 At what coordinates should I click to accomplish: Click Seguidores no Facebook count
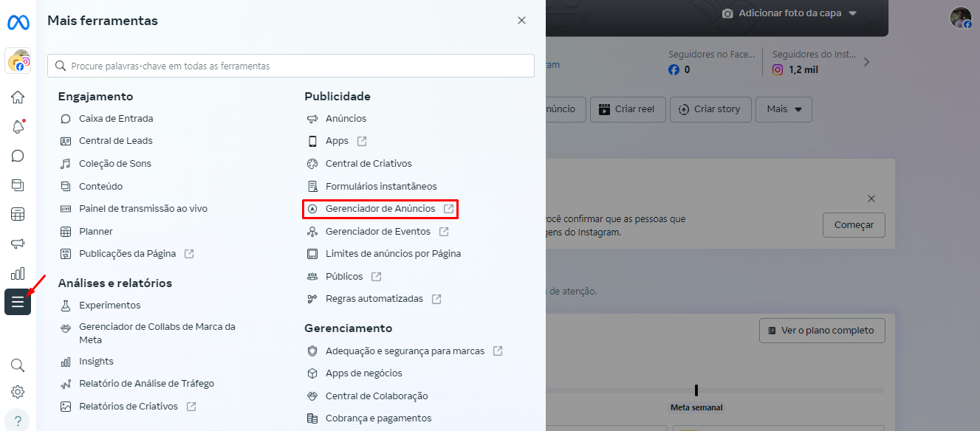click(679, 70)
